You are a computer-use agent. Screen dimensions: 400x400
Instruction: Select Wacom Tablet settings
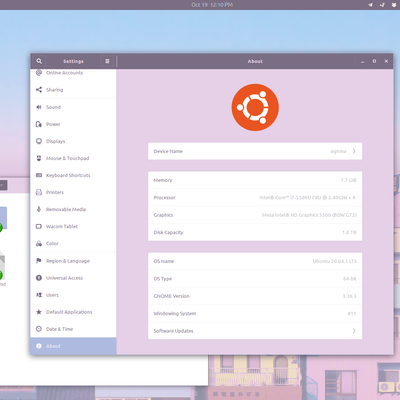click(x=73, y=226)
